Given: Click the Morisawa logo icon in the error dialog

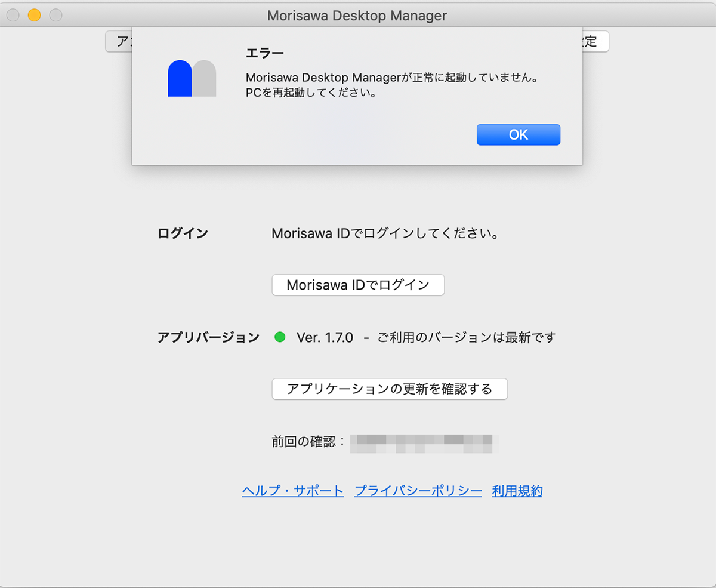Looking at the screenshot, I should (x=192, y=78).
